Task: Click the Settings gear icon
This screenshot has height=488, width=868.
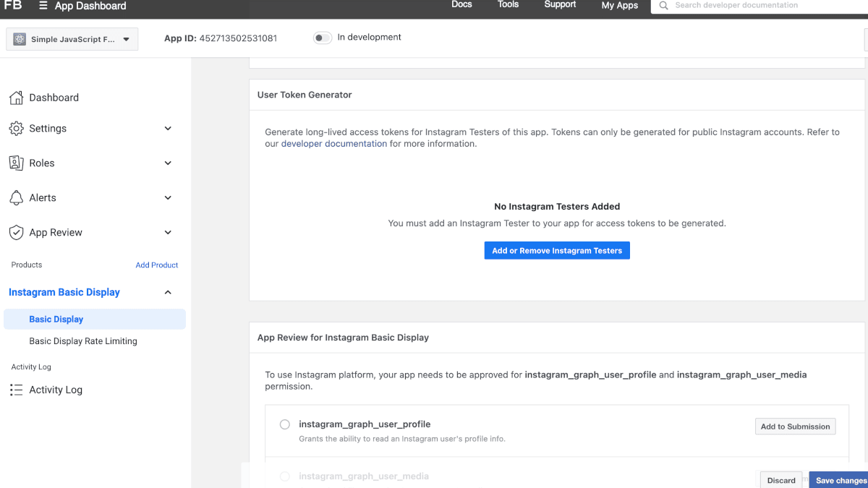Action: 16,129
